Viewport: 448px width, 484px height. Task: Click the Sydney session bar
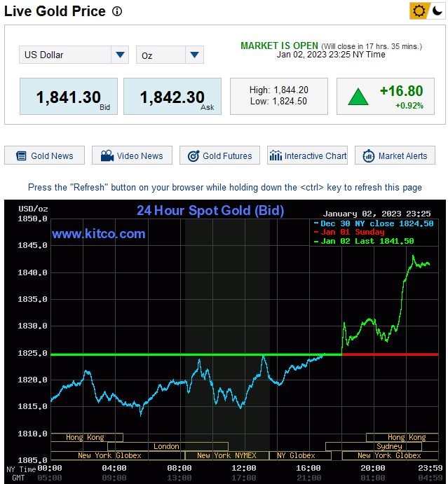(374, 446)
